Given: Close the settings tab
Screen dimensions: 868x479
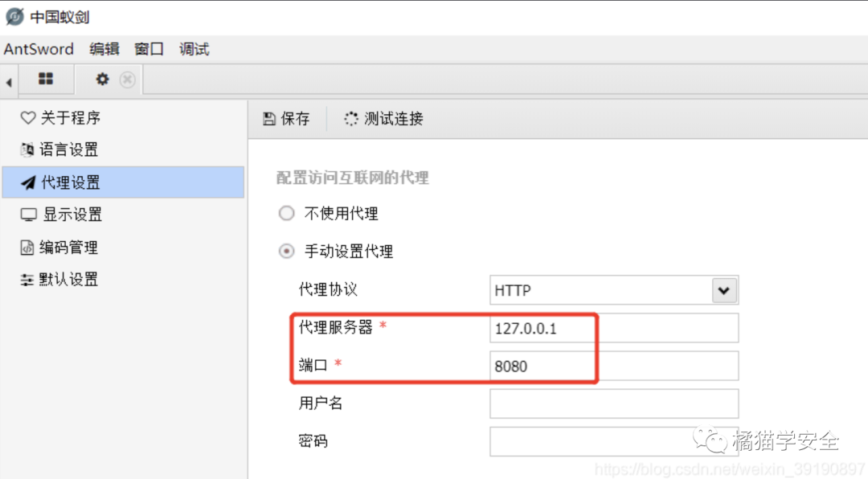Looking at the screenshot, I should pyautogui.click(x=127, y=80).
